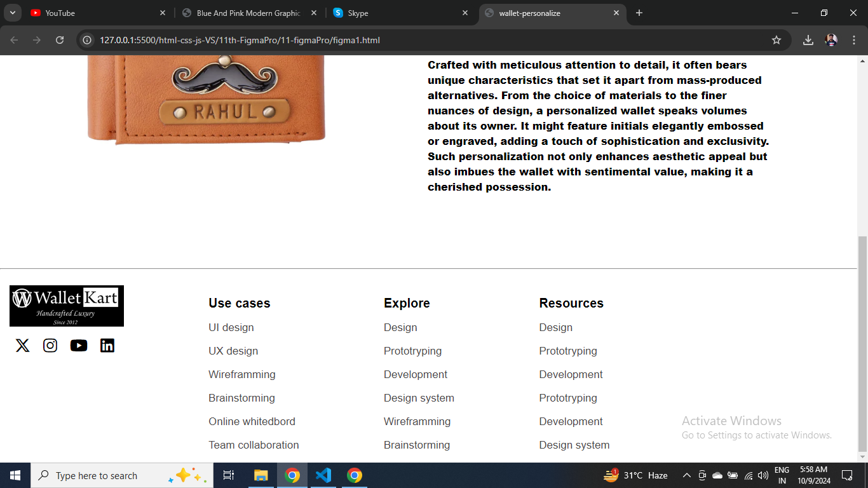Close the Skype tab

point(465,13)
